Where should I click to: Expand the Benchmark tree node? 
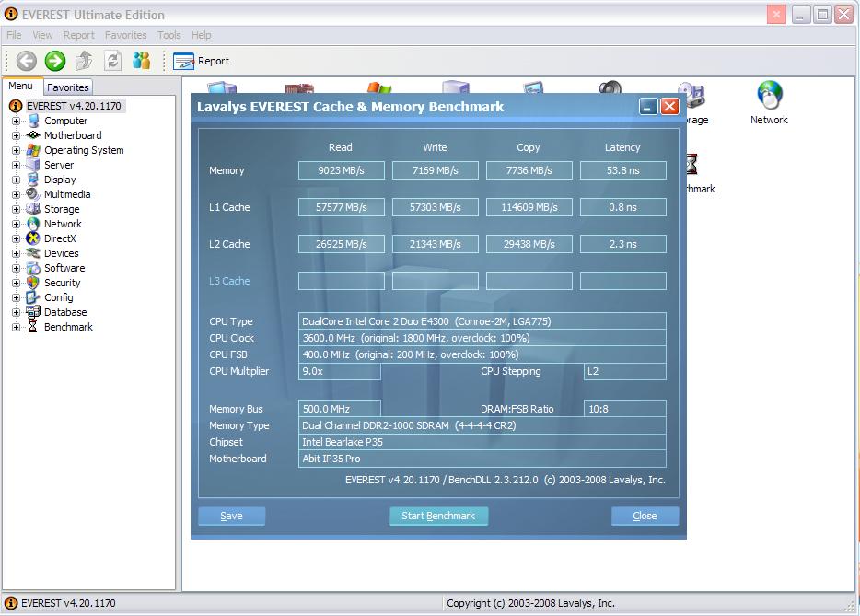(x=16, y=328)
